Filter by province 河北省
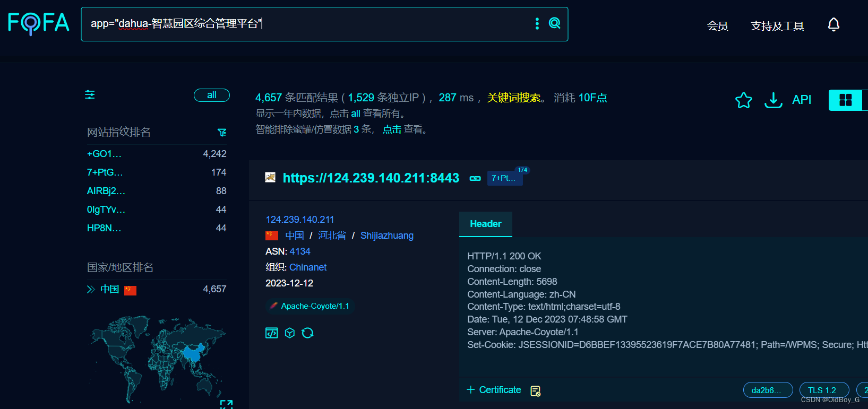The width and height of the screenshot is (868, 409). (x=332, y=236)
